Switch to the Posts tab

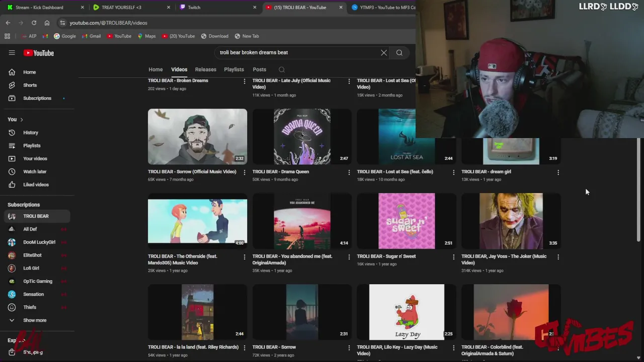click(259, 69)
